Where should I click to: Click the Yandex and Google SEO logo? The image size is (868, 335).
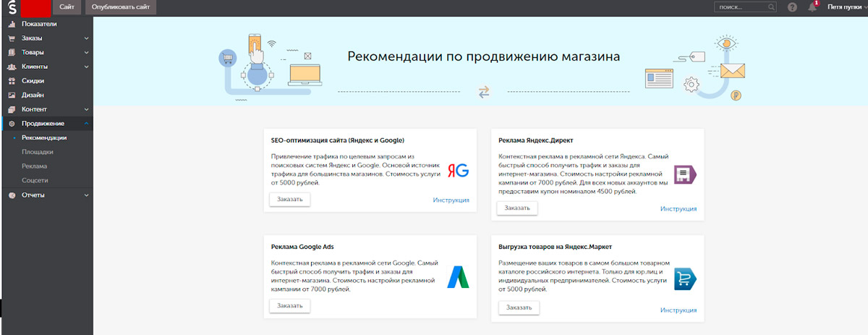458,170
